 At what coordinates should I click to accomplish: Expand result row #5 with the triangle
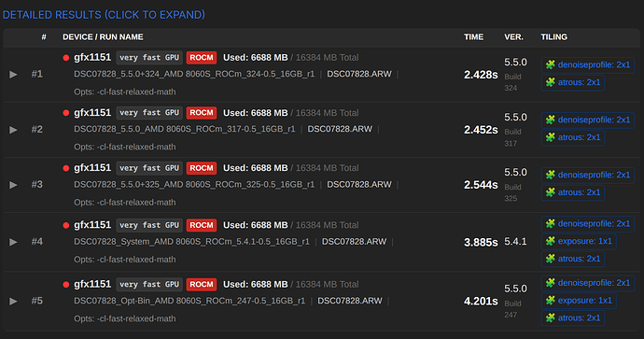click(13, 302)
